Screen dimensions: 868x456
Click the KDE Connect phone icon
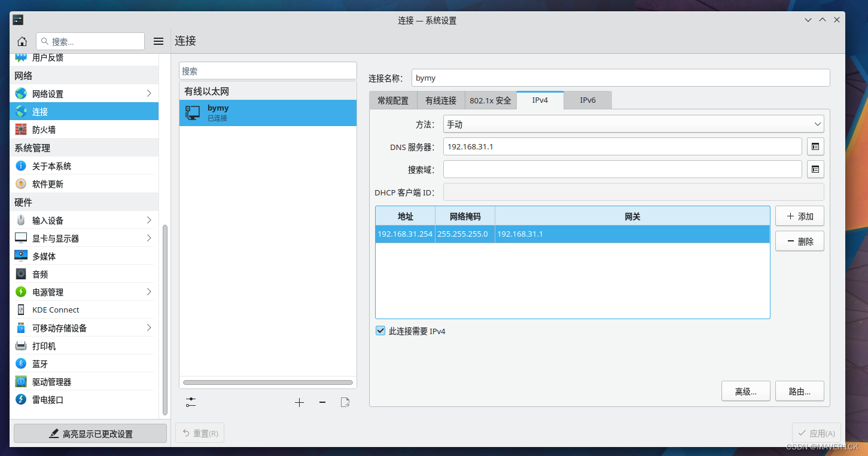[x=21, y=310]
